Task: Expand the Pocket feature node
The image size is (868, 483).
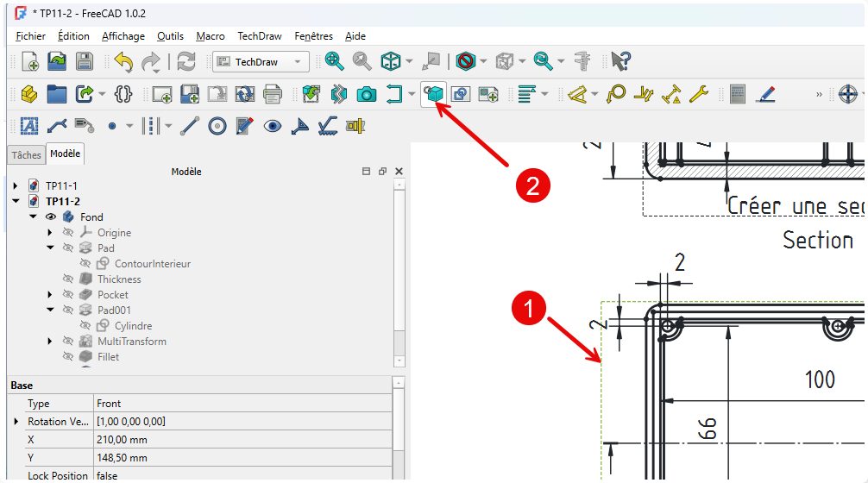Action: coord(50,295)
